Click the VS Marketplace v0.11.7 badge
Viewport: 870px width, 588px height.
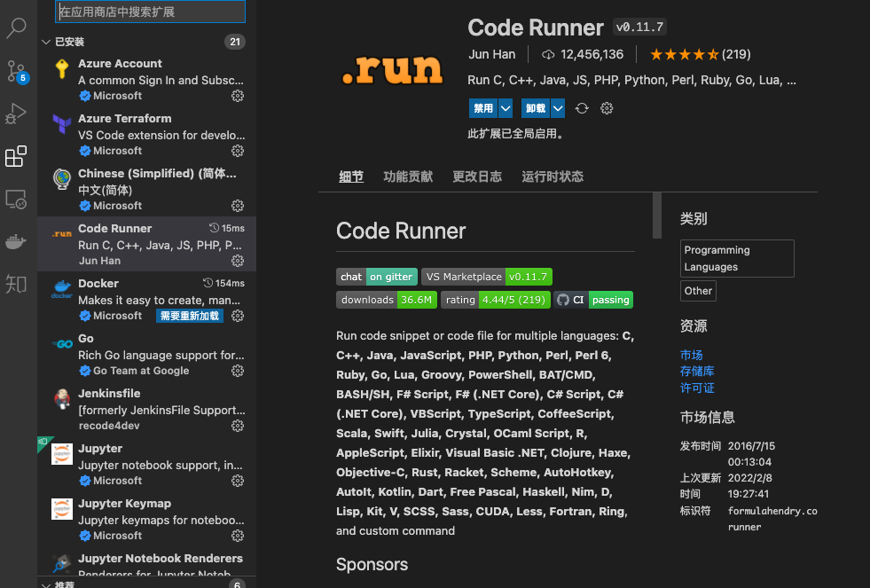coord(487,277)
